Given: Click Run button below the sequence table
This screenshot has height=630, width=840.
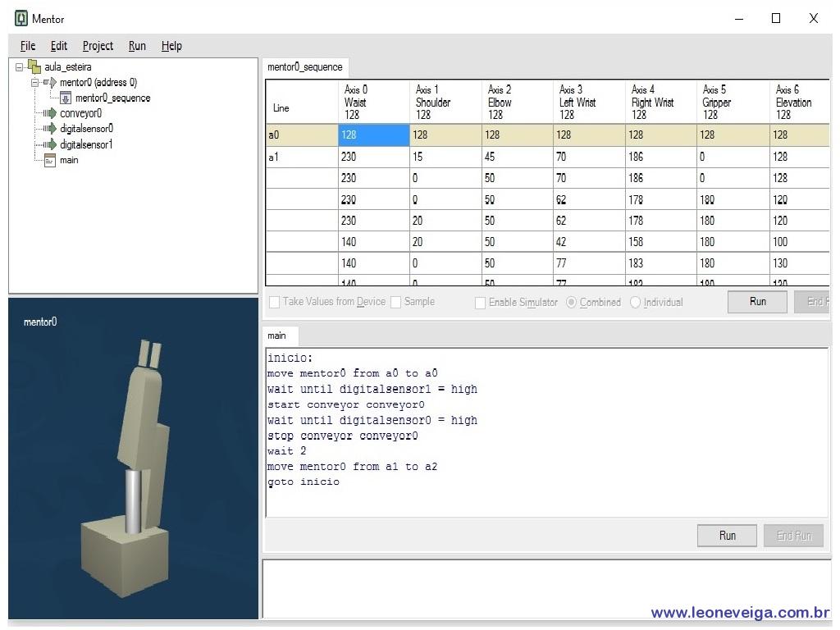Looking at the screenshot, I should 757,302.
